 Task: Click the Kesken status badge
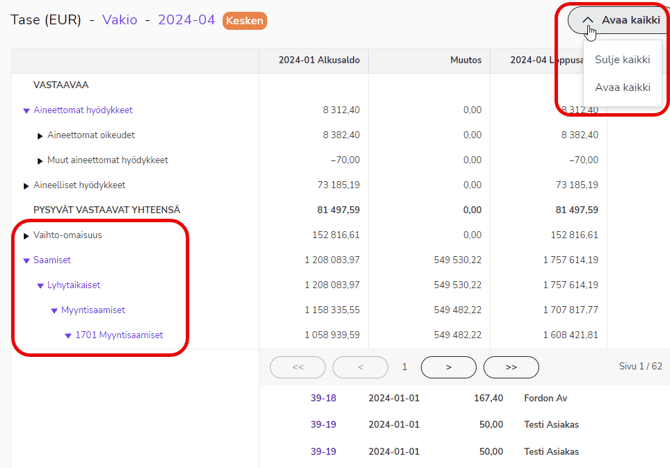(x=245, y=20)
